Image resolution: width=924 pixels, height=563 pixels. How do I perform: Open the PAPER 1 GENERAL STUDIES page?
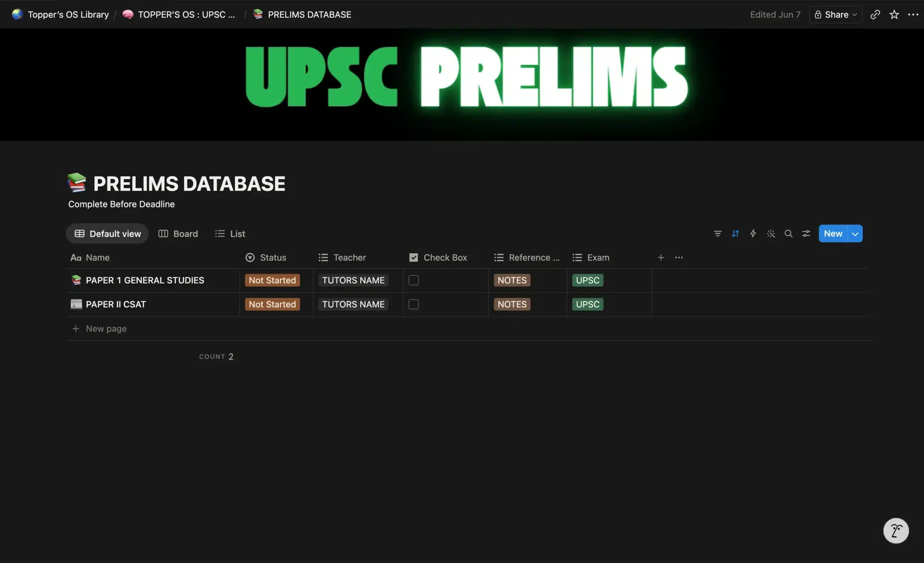click(145, 280)
